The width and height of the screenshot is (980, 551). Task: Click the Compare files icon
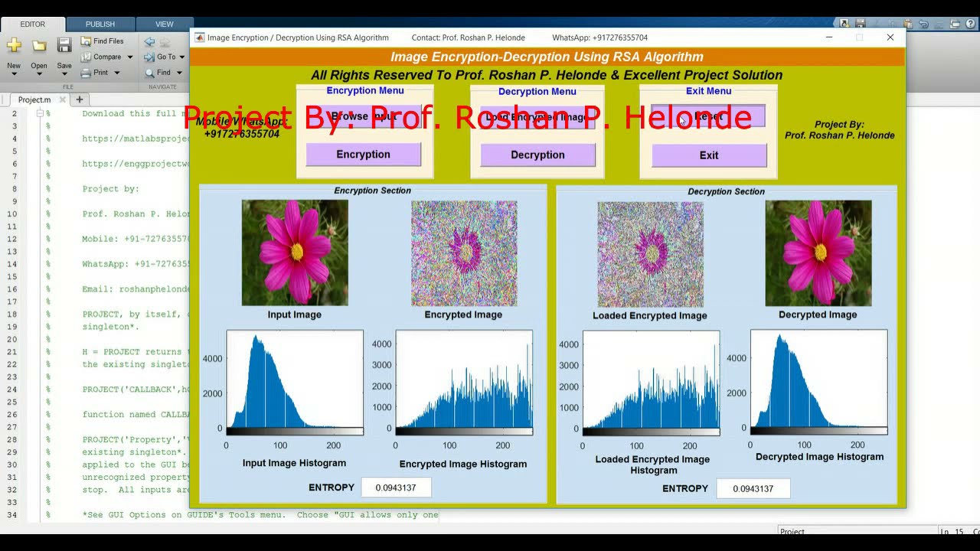click(86, 57)
